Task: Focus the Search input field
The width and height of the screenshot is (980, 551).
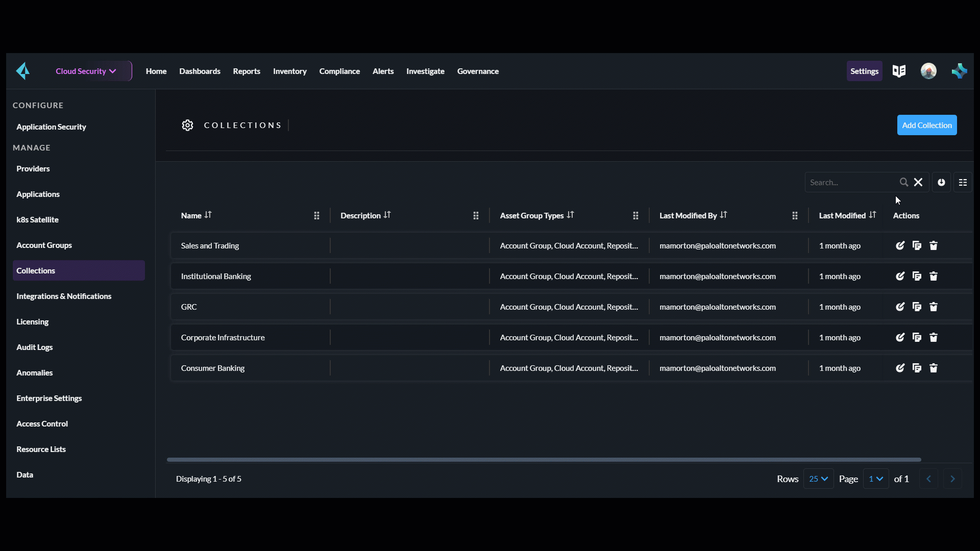Action: pyautogui.click(x=851, y=182)
